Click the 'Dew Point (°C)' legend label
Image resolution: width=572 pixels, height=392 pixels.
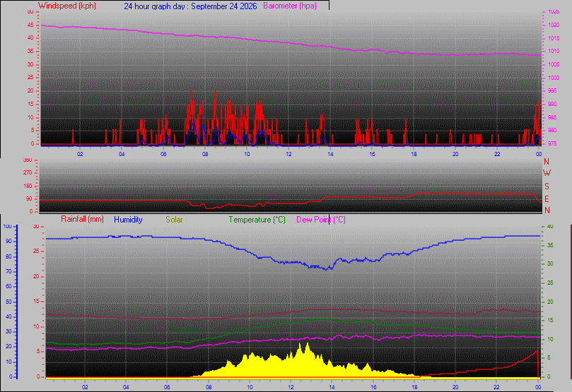coord(321,220)
